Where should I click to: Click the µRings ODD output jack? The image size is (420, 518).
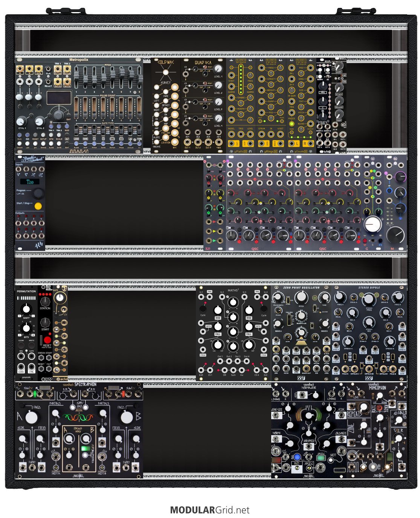pos(261,144)
